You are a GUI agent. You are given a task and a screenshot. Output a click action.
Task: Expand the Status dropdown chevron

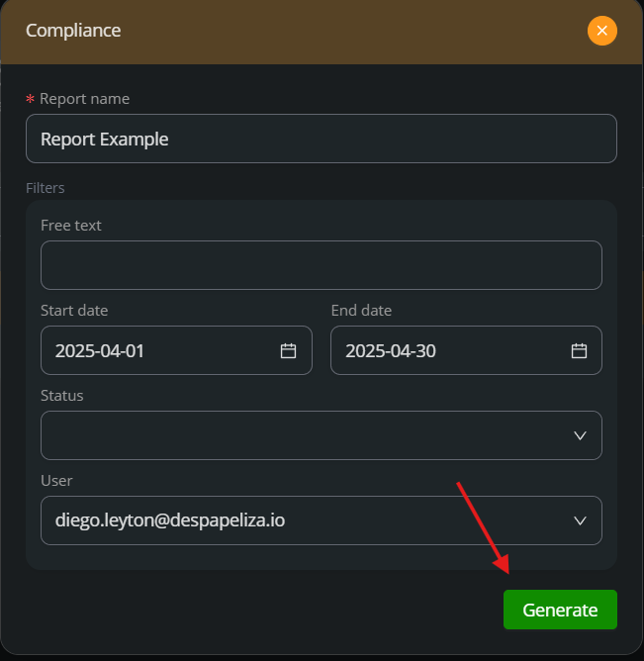point(580,435)
